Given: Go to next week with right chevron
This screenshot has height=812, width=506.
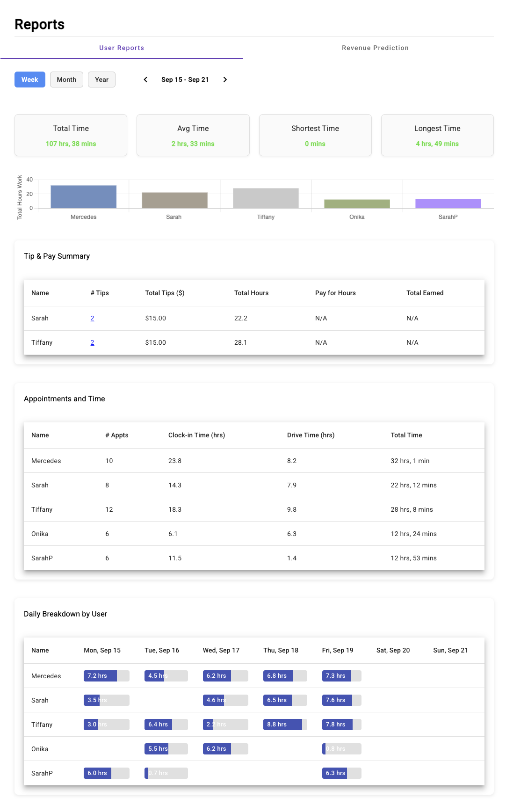Looking at the screenshot, I should tap(225, 80).
